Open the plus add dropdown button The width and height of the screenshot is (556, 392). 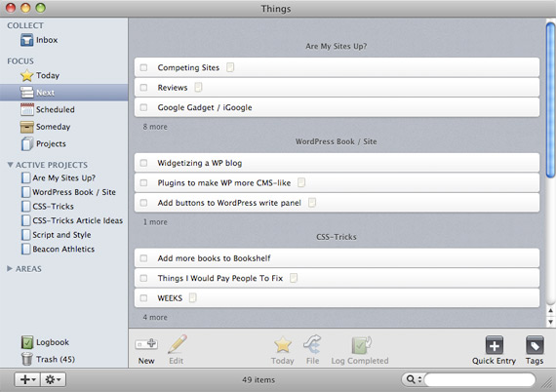pyautogui.click(x=27, y=379)
